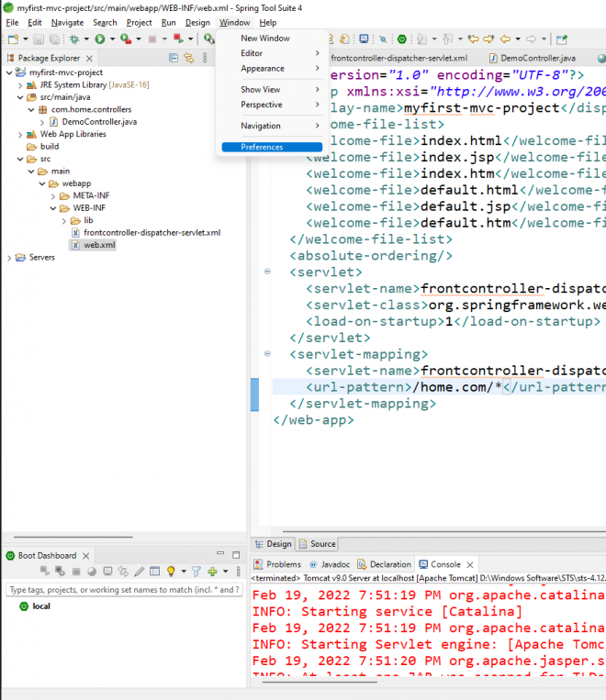Click Collapse All in Package Explorer
Viewport: 606px width, 700px height.
[x=174, y=58]
